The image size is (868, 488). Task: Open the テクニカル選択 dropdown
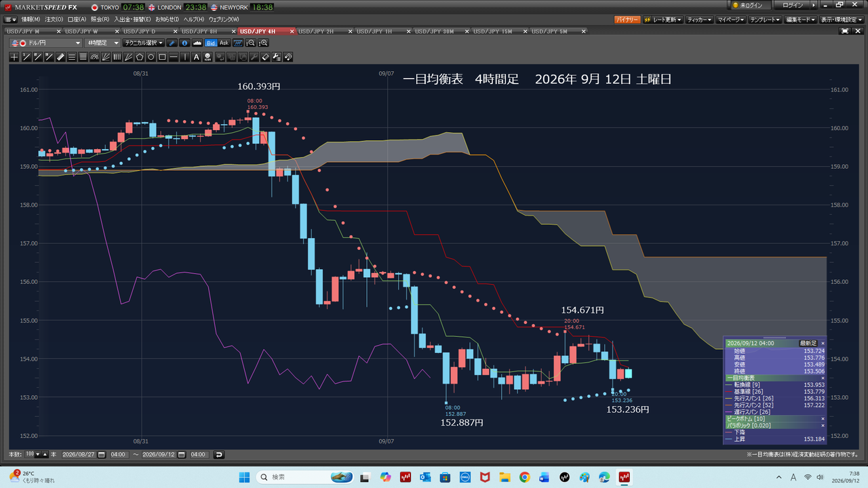click(x=144, y=43)
